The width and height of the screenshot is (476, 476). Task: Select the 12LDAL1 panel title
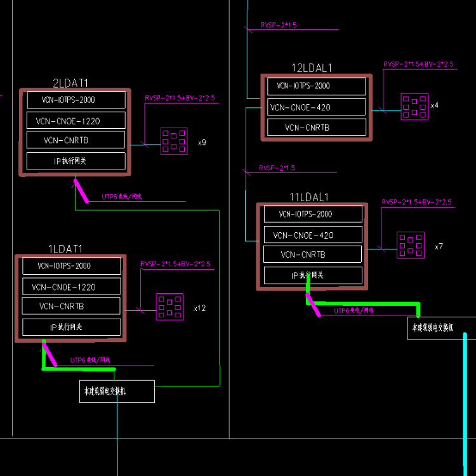click(x=312, y=68)
